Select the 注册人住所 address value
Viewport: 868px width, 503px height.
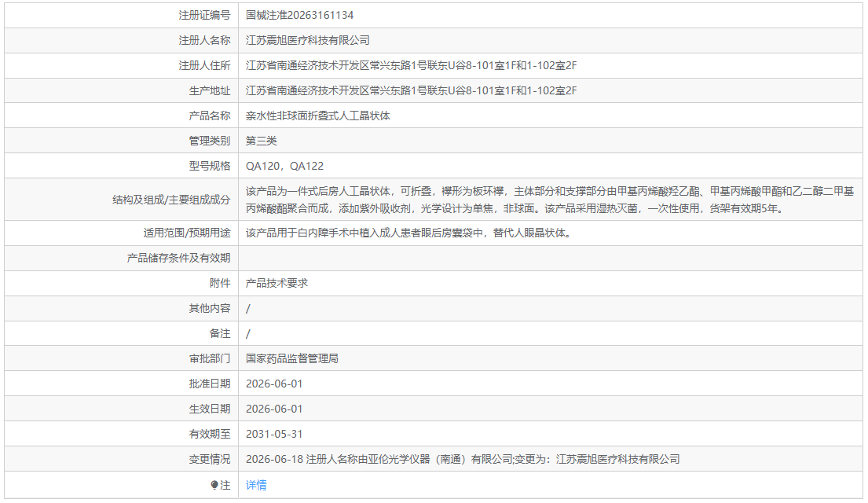pyautogui.click(x=412, y=65)
